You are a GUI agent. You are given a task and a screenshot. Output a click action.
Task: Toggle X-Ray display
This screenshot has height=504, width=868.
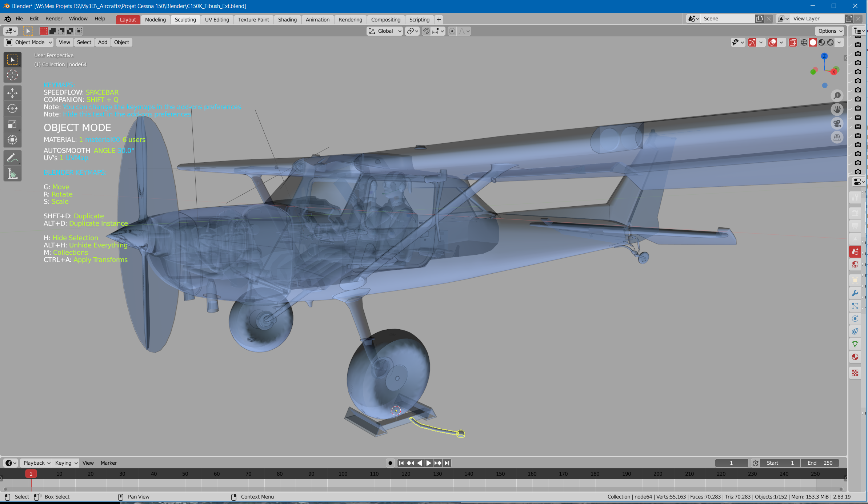coord(793,43)
